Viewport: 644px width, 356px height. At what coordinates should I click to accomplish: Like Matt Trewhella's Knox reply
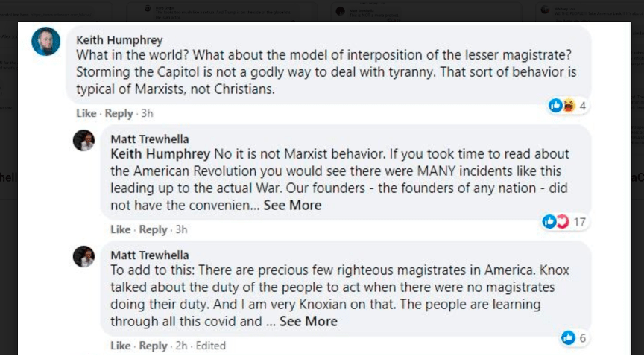pos(120,346)
